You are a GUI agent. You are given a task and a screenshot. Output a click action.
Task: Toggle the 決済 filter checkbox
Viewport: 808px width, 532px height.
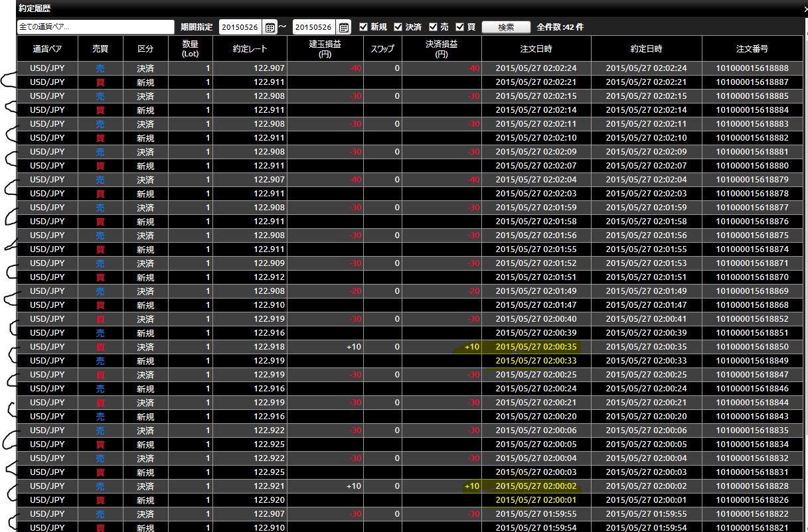[398, 27]
